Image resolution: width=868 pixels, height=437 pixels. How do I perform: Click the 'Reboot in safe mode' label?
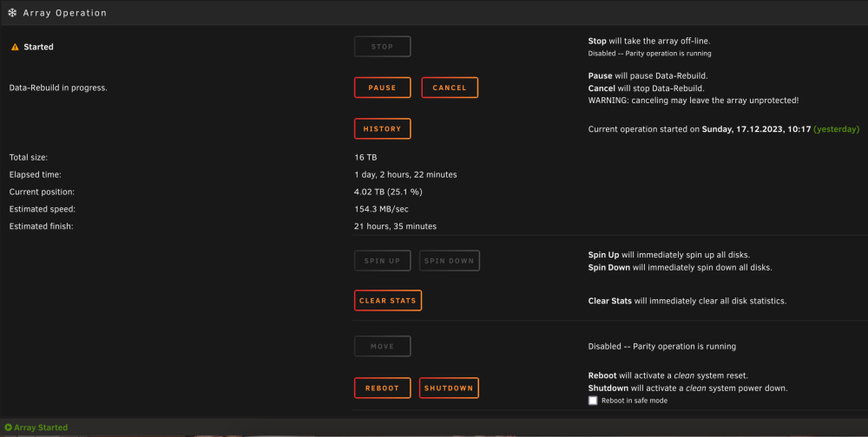[x=635, y=401]
